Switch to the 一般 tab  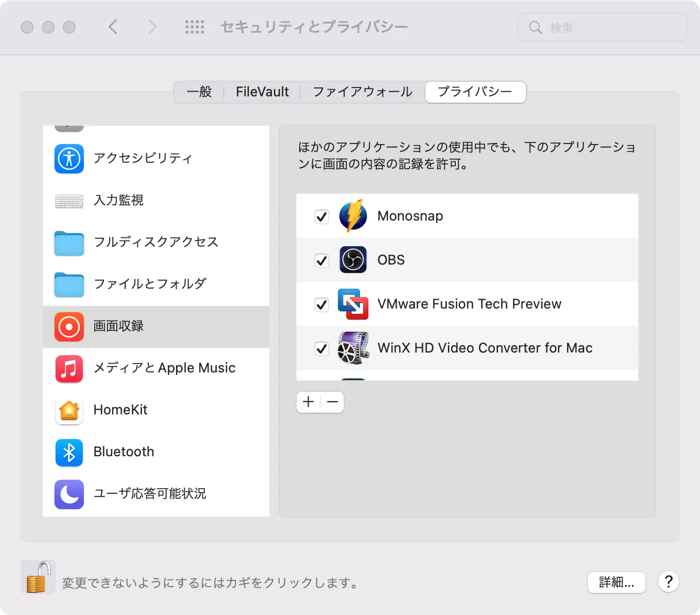(x=199, y=92)
